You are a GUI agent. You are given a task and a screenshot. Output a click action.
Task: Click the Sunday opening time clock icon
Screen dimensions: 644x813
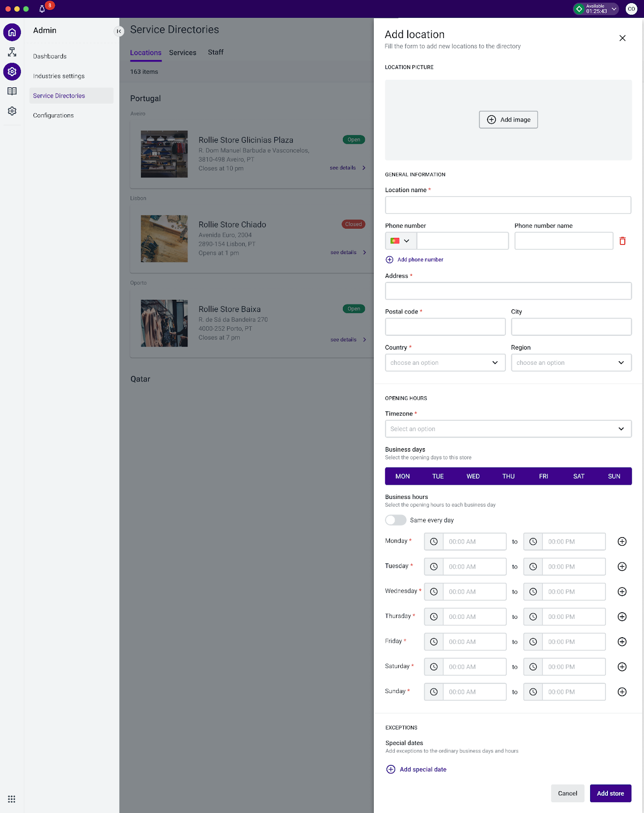434,692
